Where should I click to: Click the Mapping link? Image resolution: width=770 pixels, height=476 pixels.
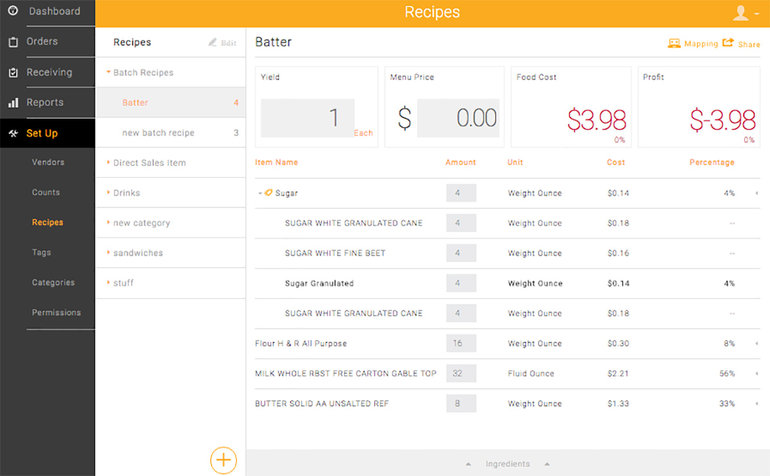click(x=701, y=44)
